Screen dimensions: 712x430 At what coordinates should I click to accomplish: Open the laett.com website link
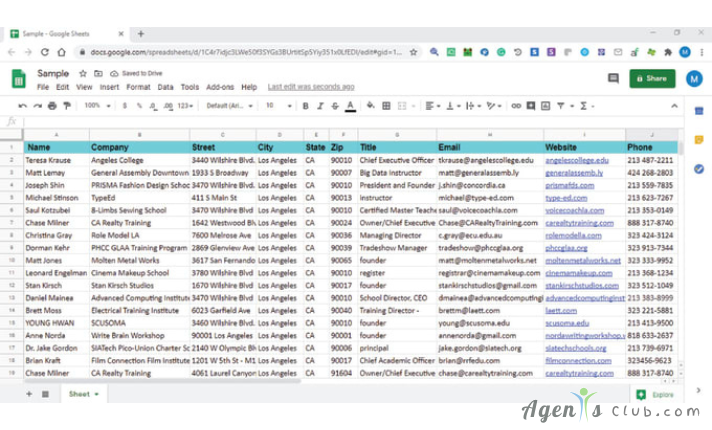[x=561, y=311]
